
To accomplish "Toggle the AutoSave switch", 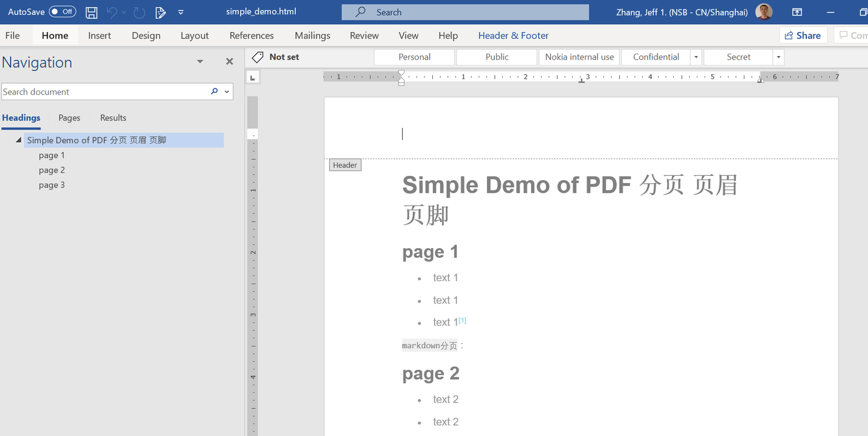I will click(62, 11).
